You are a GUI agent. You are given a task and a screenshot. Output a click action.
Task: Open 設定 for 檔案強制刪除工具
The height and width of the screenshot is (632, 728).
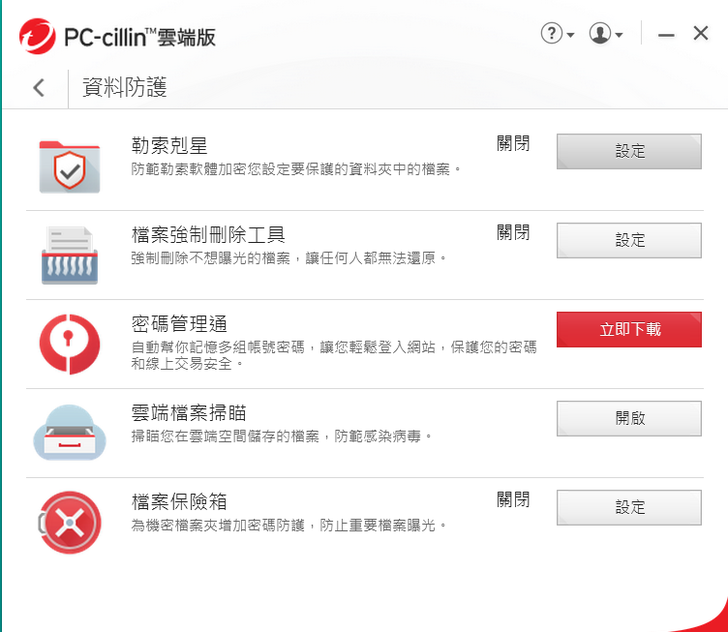click(x=629, y=241)
